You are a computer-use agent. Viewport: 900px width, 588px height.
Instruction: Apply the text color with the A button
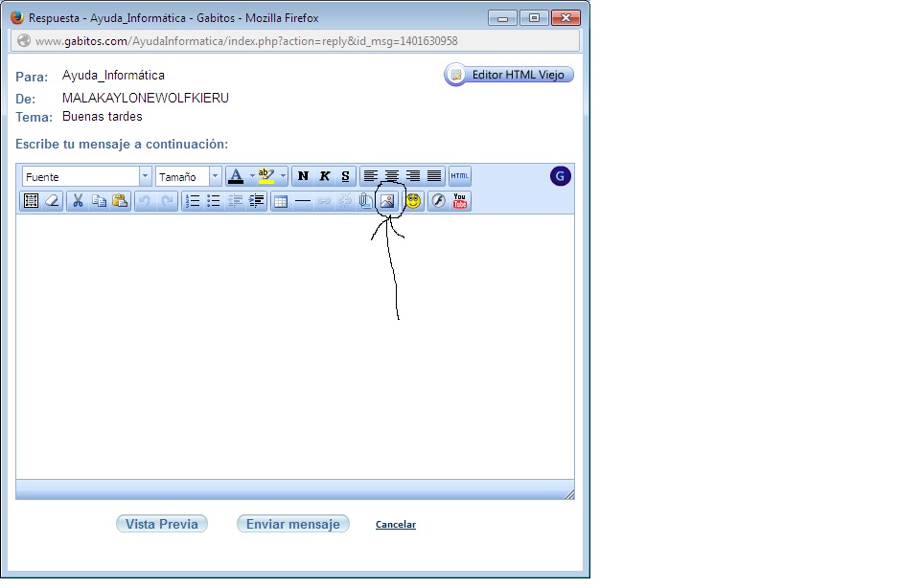pyautogui.click(x=236, y=176)
